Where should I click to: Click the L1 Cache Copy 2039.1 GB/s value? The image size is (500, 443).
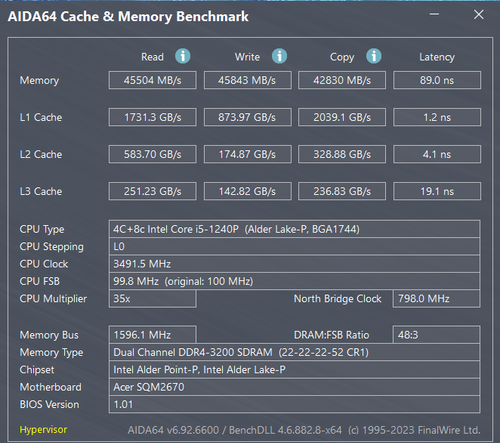342,117
